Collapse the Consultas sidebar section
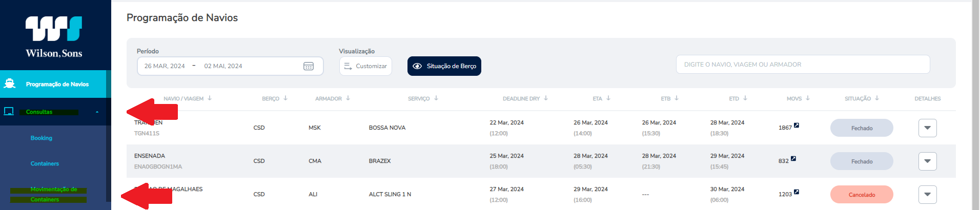The image size is (980, 210). [97, 112]
